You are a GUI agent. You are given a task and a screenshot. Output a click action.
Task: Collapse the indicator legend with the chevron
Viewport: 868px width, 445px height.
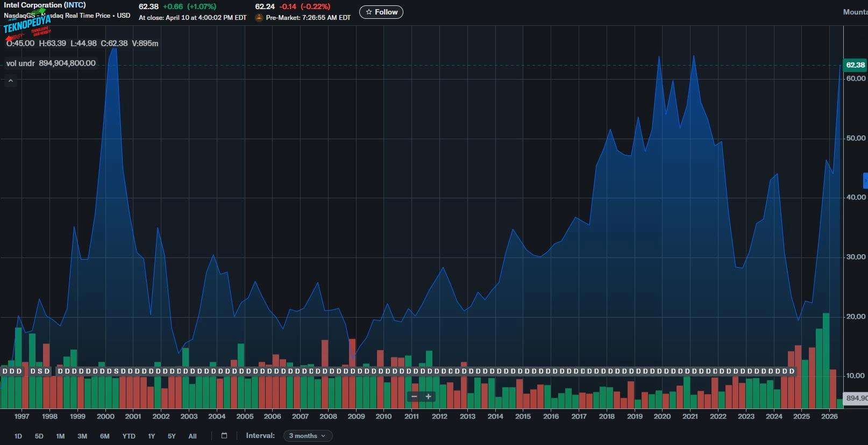coord(10,81)
